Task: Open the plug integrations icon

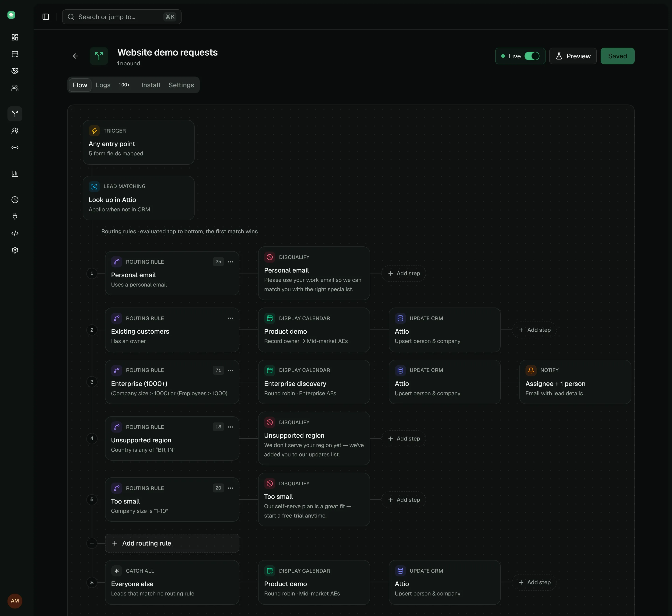Action: click(x=15, y=217)
